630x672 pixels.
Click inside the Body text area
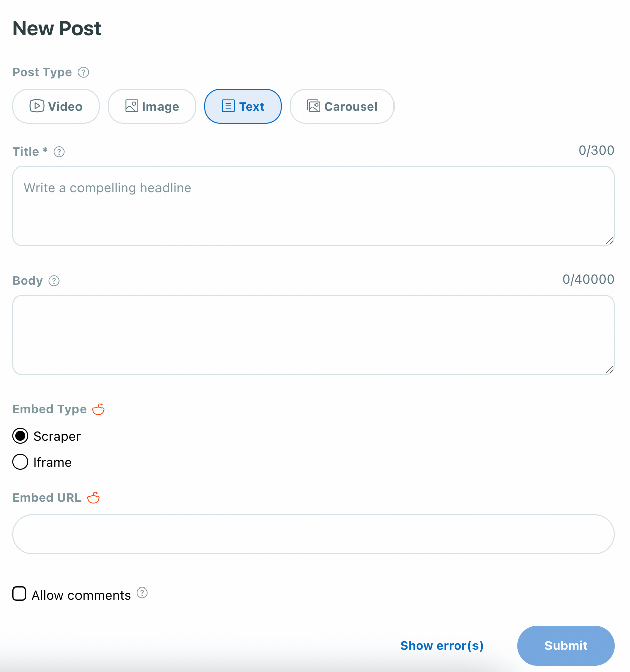(x=313, y=335)
